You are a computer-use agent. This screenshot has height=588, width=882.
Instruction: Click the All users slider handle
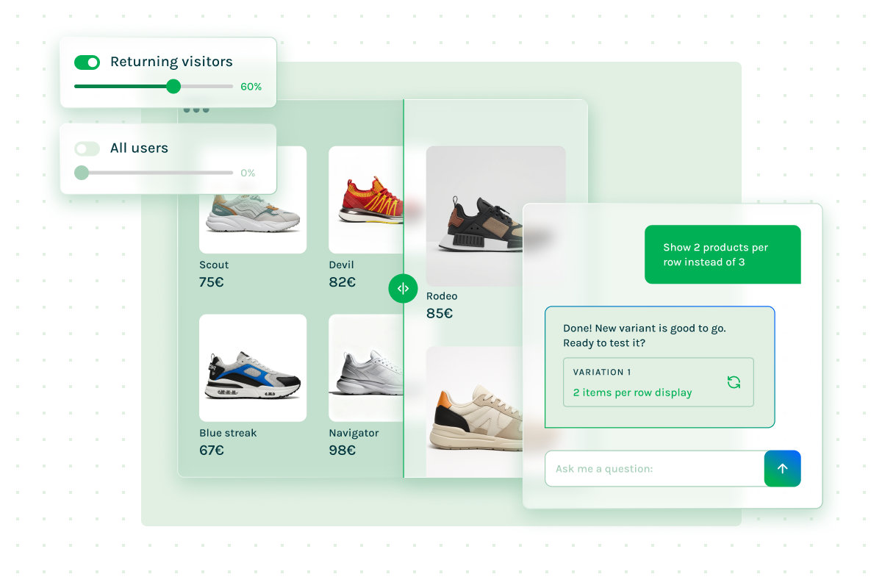(x=82, y=173)
